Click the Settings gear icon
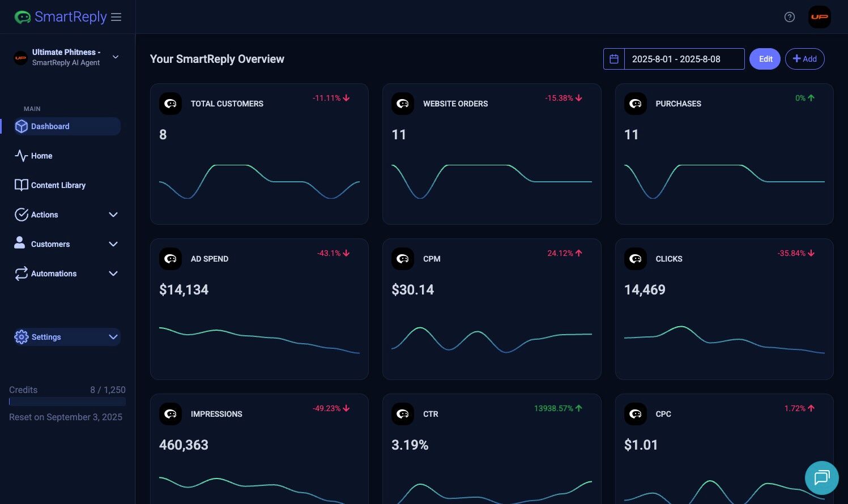The width and height of the screenshot is (848, 504). point(22,337)
